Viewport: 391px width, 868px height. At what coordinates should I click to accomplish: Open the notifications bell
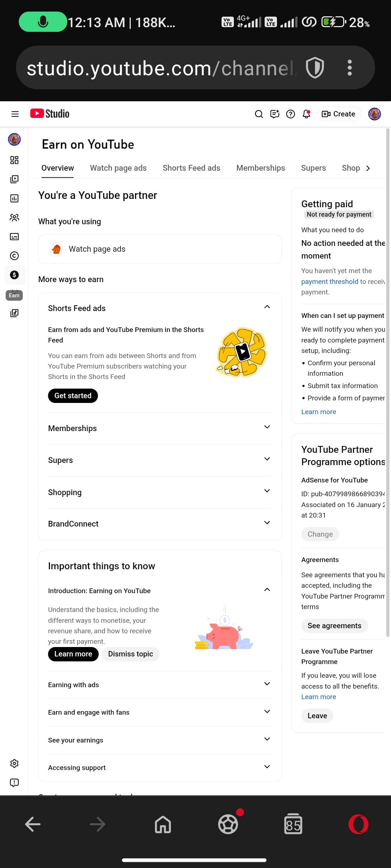pyautogui.click(x=306, y=114)
